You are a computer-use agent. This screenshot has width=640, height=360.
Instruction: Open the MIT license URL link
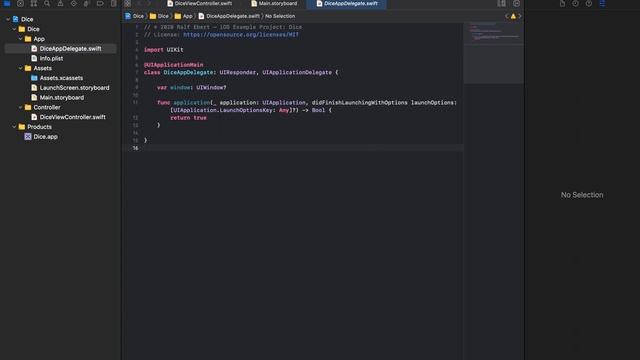pyautogui.click(x=241, y=35)
